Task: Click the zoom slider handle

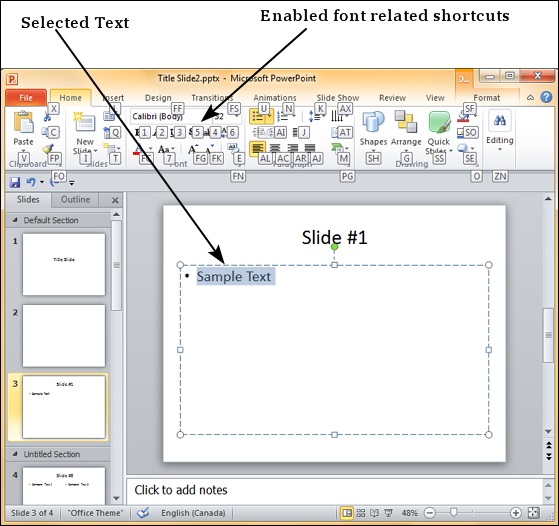Action: tap(453, 512)
